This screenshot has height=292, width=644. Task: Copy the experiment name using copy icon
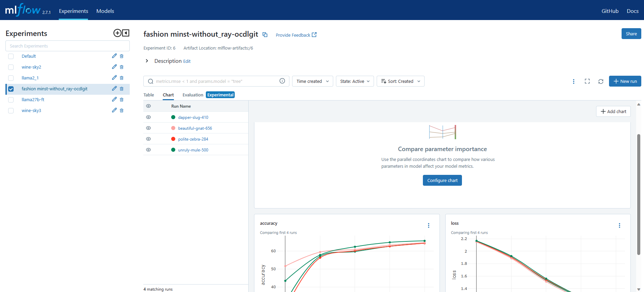pyautogui.click(x=265, y=35)
